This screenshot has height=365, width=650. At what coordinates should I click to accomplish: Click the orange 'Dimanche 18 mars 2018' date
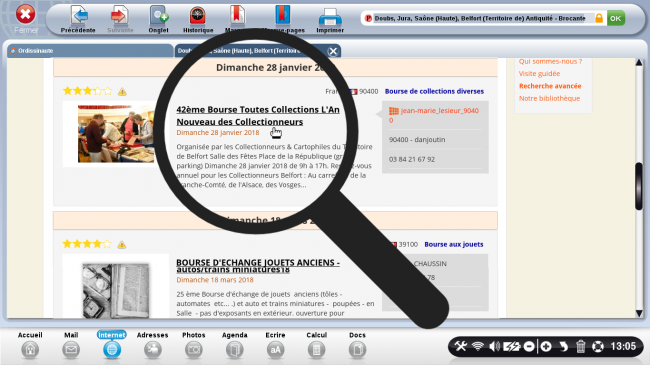click(215, 280)
